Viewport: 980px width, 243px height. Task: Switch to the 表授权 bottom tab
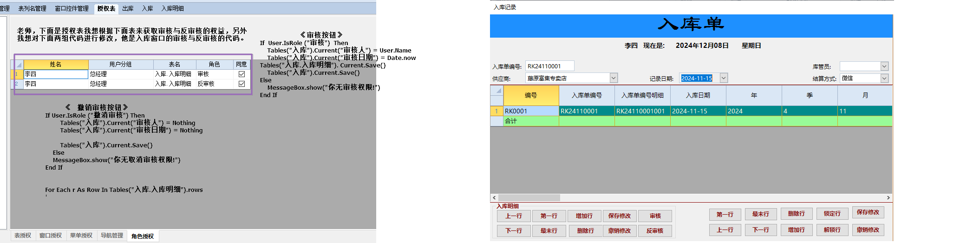[23, 236]
